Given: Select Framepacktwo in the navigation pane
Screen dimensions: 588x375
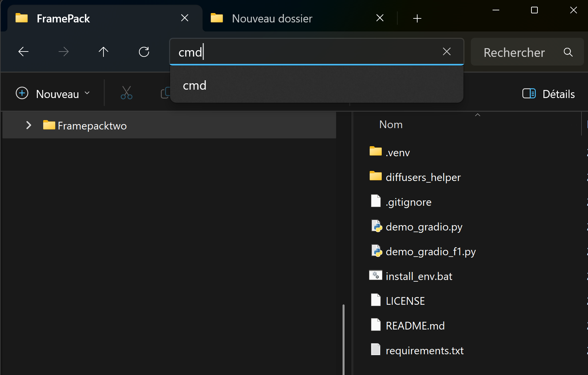Looking at the screenshot, I should [x=169, y=125].
